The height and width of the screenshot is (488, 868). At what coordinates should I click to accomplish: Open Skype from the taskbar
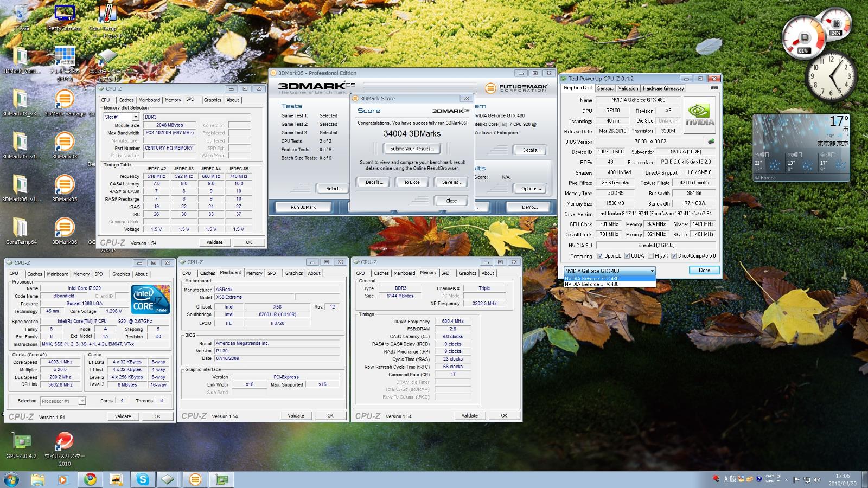click(x=143, y=479)
